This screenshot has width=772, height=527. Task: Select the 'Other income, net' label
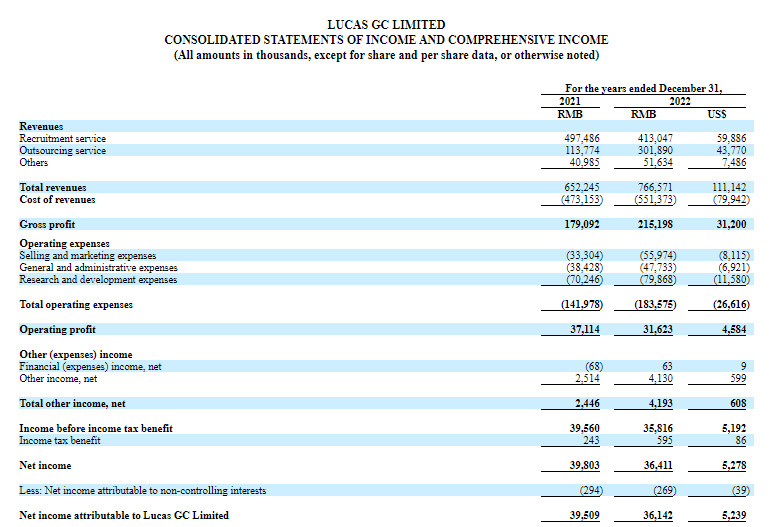click(58, 379)
